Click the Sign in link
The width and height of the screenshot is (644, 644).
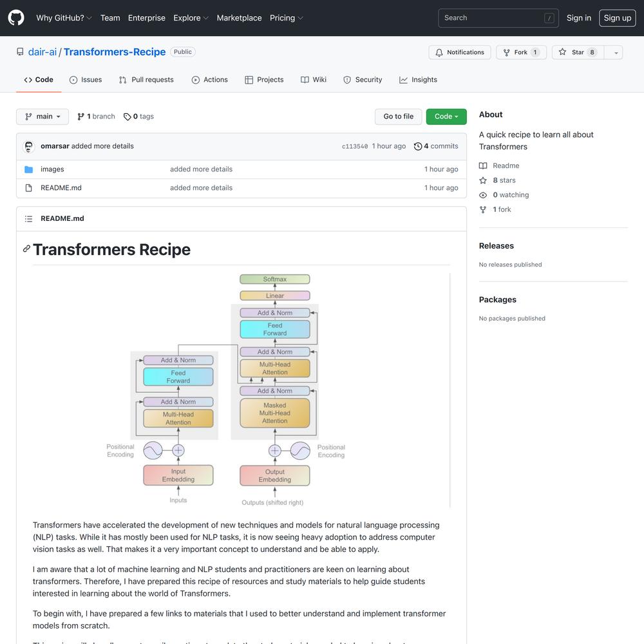pyautogui.click(x=579, y=18)
